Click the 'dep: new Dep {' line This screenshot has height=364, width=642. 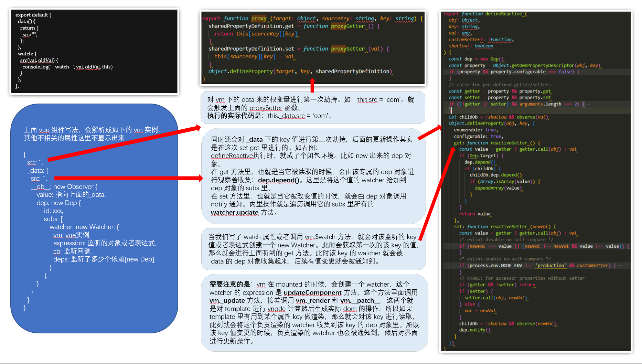tap(59, 203)
